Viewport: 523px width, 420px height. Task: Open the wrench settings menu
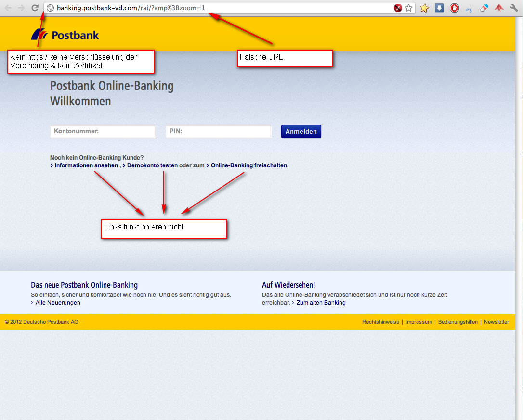coord(514,8)
